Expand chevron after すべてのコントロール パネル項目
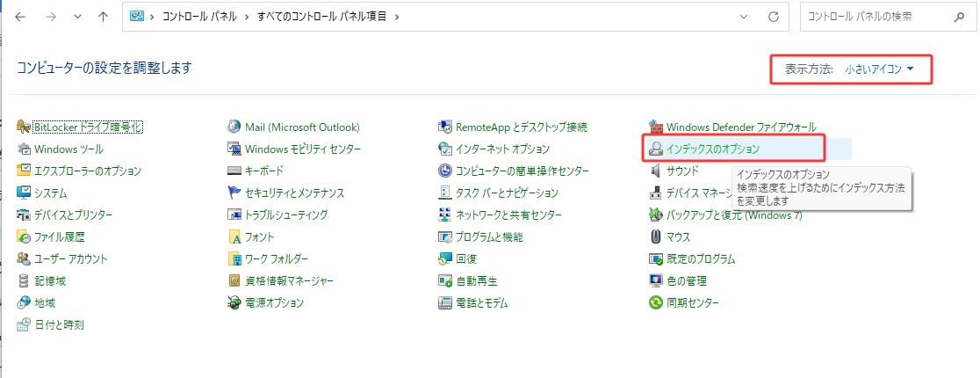Screen dimensions: 980x378 (396, 17)
